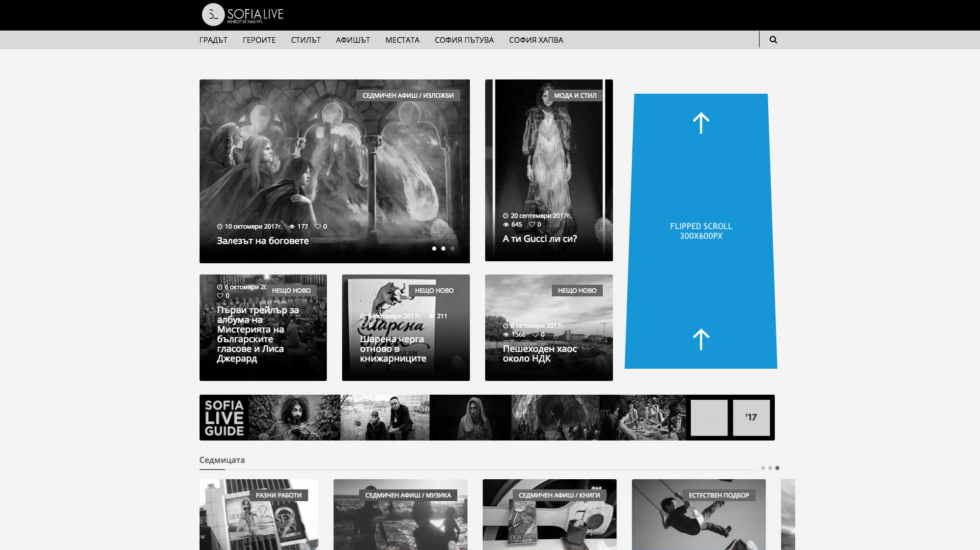The image size is (980, 550).
Task: Select last pagination dot in Седмицата section
Action: click(x=777, y=468)
